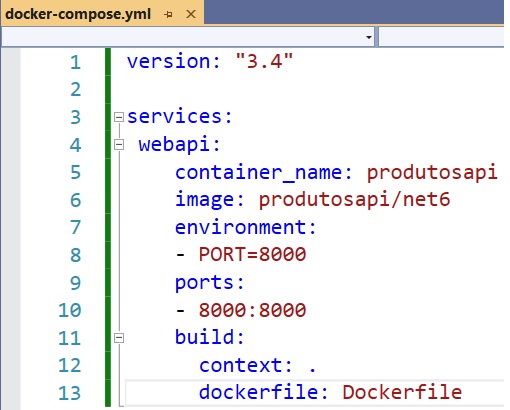
Task: Click the produtosapi container name value
Action: tap(432, 173)
